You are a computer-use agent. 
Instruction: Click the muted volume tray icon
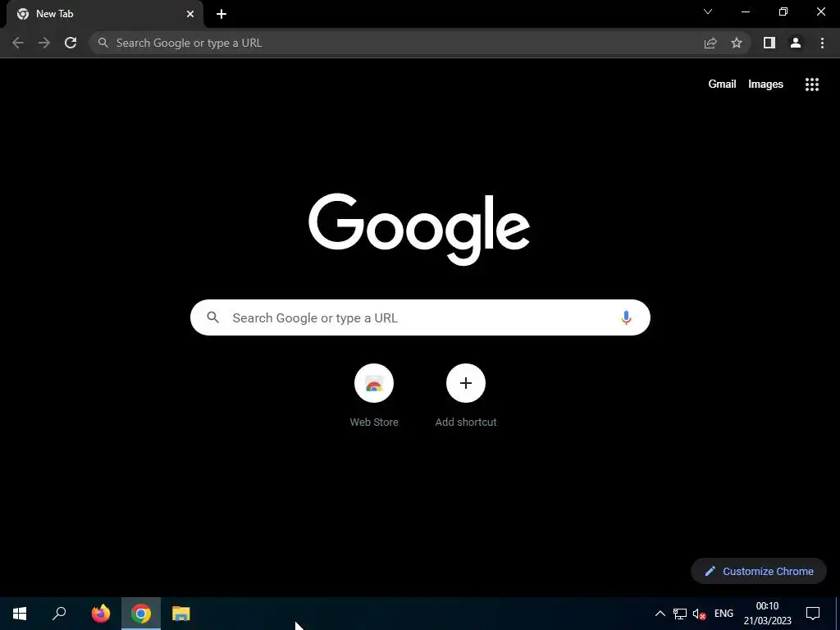(x=699, y=614)
